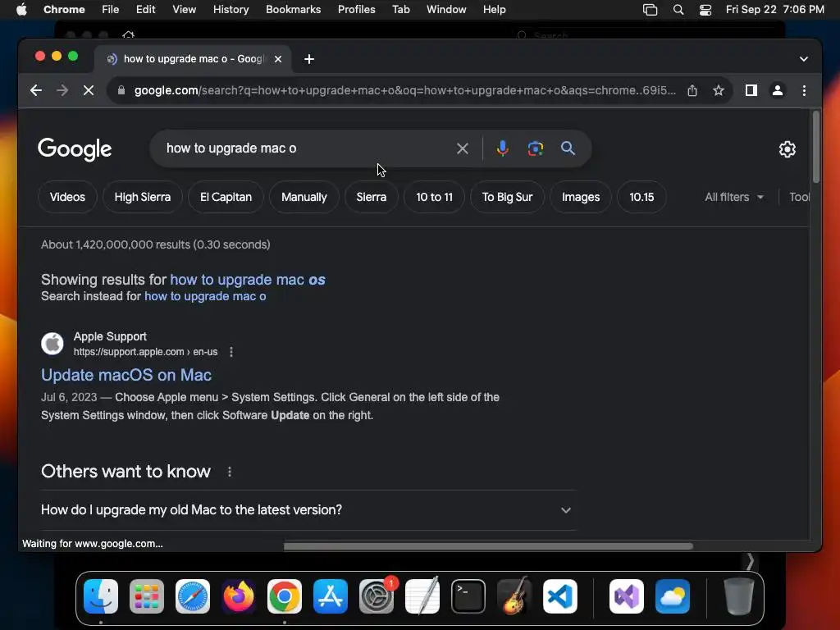The image size is (840, 630).
Task: Open the Profiles menu
Action: [x=356, y=10]
